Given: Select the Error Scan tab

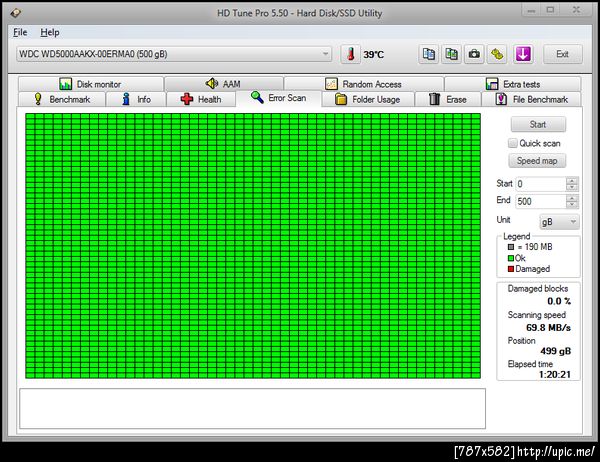Looking at the screenshot, I should [x=279, y=98].
